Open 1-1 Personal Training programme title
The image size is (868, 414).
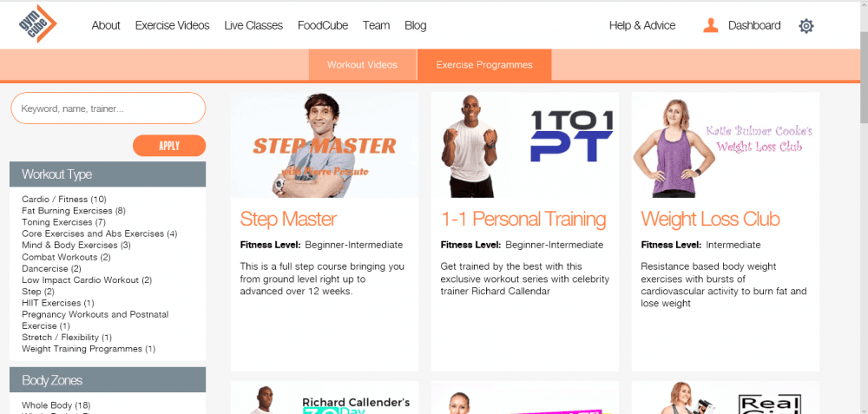(523, 220)
